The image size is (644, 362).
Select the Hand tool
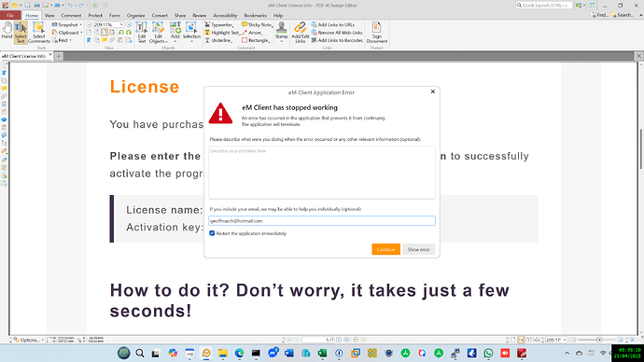coord(7,31)
